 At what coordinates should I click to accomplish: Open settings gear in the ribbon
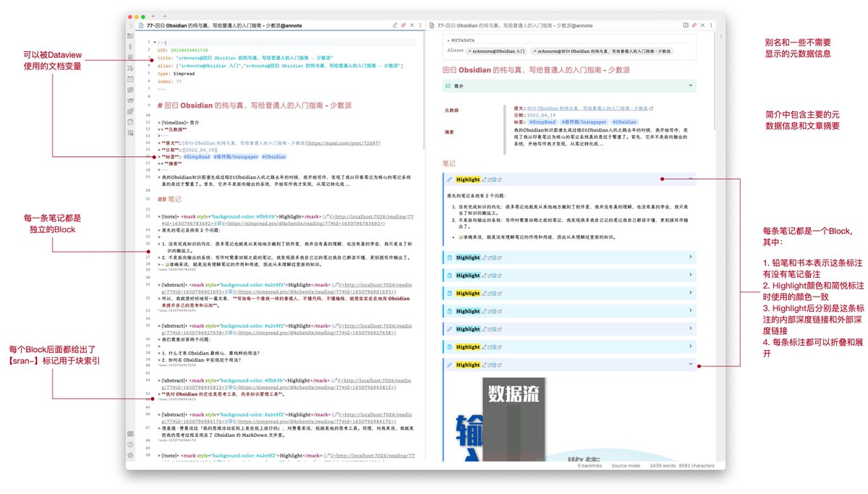130,455
